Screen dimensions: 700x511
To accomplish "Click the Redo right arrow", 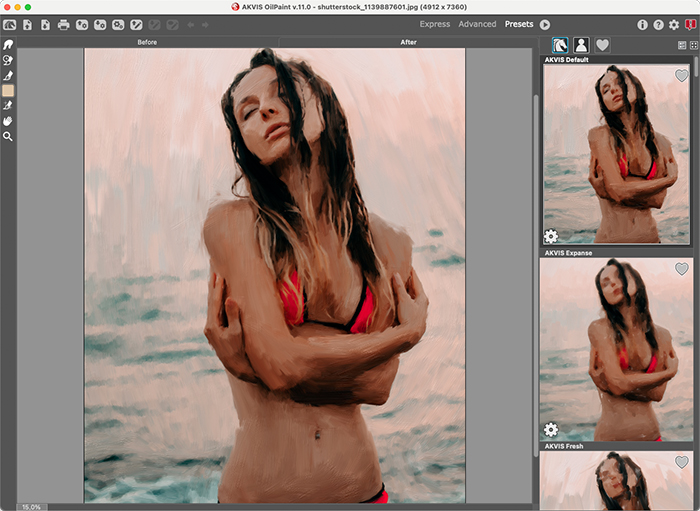I will coord(205,25).
